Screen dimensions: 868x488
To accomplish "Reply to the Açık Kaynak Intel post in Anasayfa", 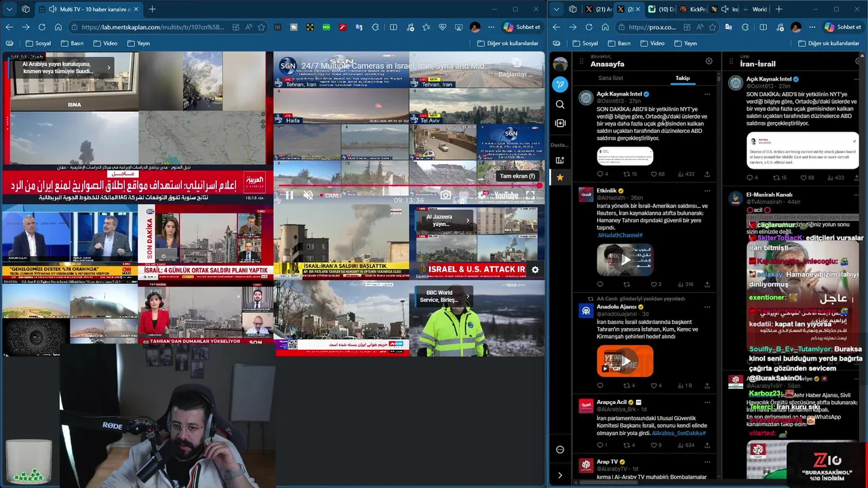I will [599, 174].
